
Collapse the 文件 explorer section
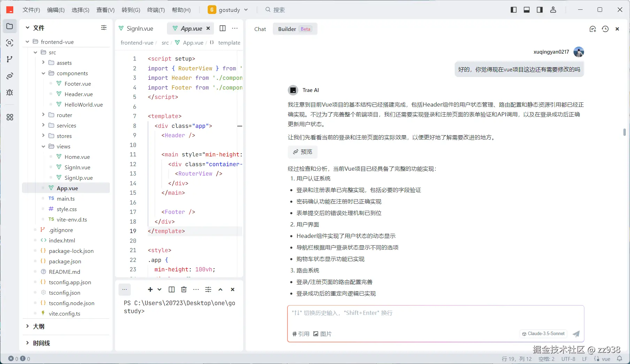click(x=28, y=28)
